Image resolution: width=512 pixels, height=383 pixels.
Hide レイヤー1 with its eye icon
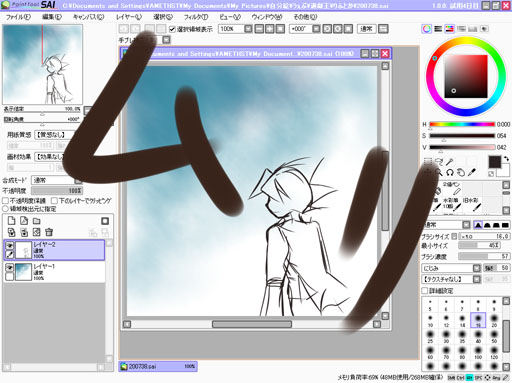click(x=10, y=268)
